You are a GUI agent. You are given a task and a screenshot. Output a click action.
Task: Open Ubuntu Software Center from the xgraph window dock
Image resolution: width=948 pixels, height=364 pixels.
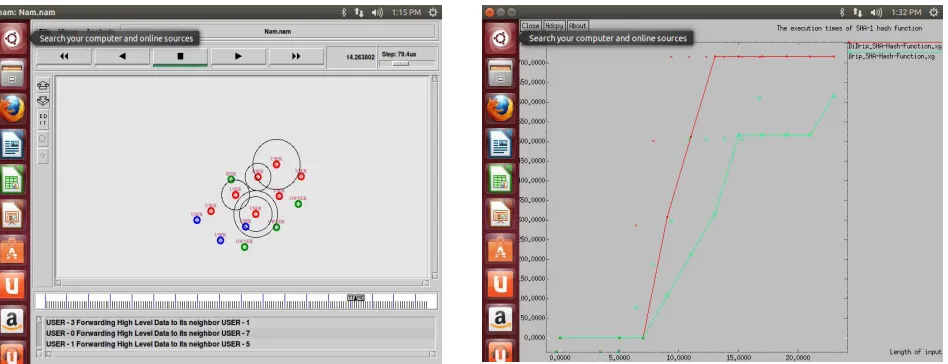coord(500,250)
